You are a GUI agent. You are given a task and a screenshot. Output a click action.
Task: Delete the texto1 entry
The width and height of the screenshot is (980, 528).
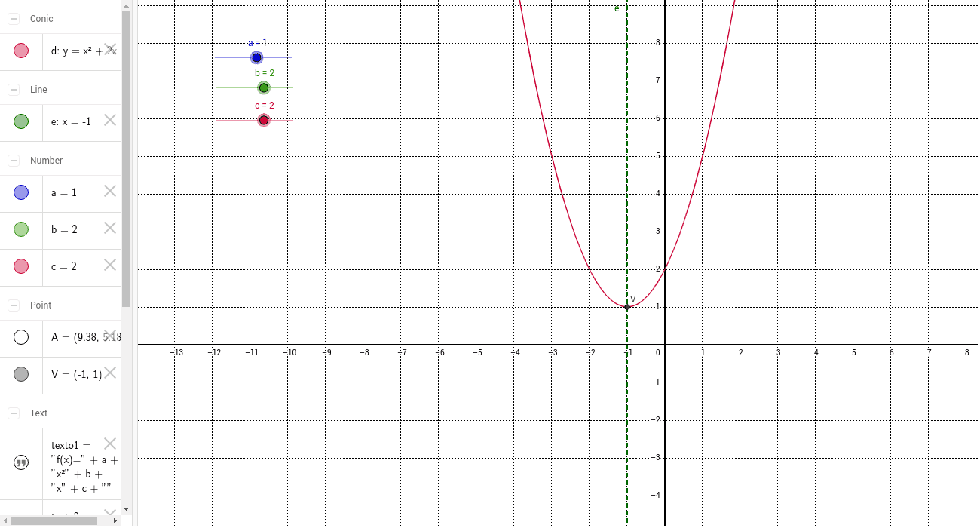coord(110,444)
